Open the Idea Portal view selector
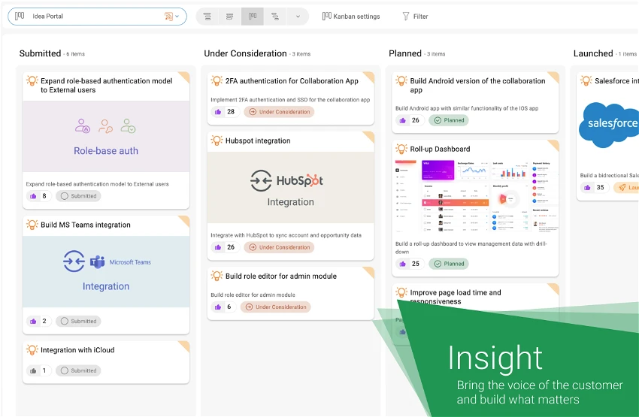This screenshot has width=640, height=418. pos(97,16)
